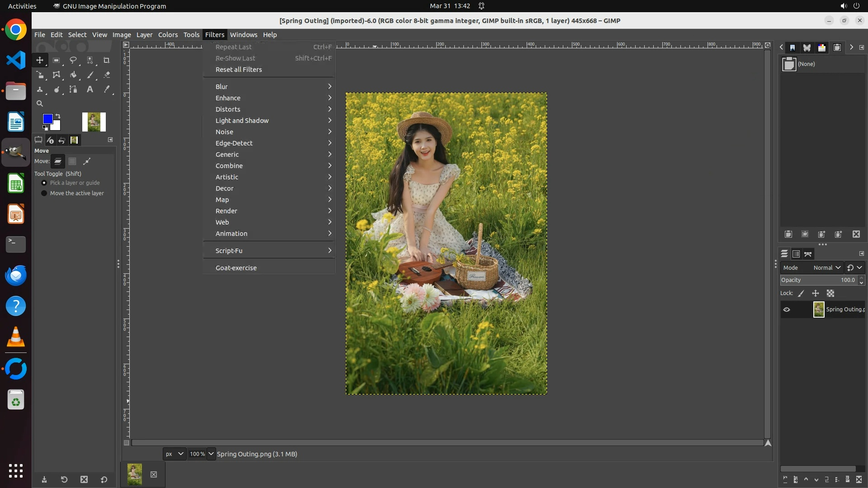The image size is (868, 488).
Task: Click Reset all Filters
Action: [x=239, y=70]
